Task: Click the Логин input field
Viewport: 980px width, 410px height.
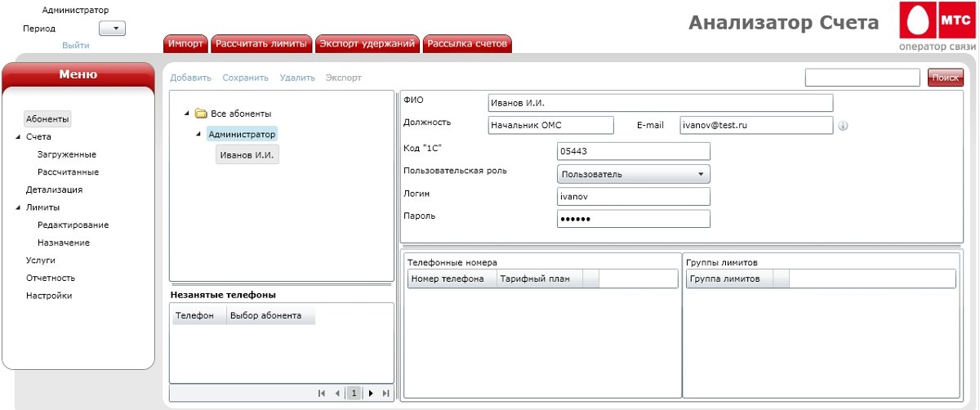Action: [634, 196]
